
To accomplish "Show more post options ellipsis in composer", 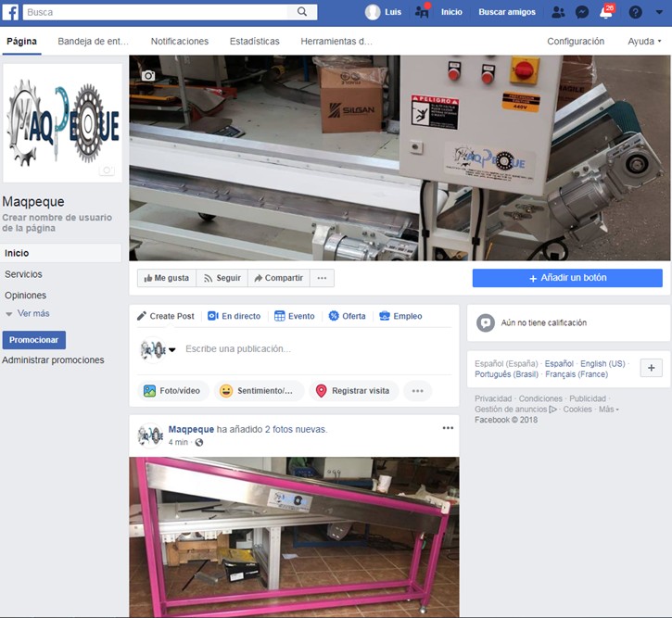I will [x=417, y=391].
